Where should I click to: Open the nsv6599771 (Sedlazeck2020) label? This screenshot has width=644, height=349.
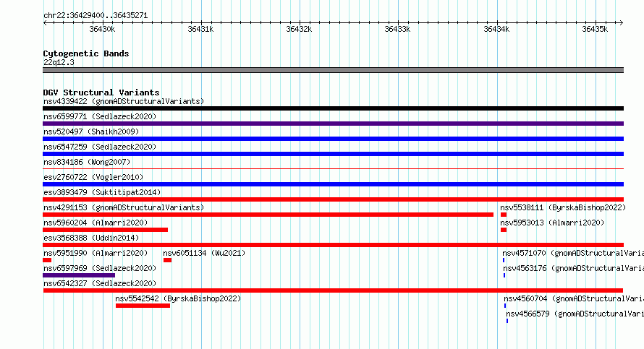[100, 116]
